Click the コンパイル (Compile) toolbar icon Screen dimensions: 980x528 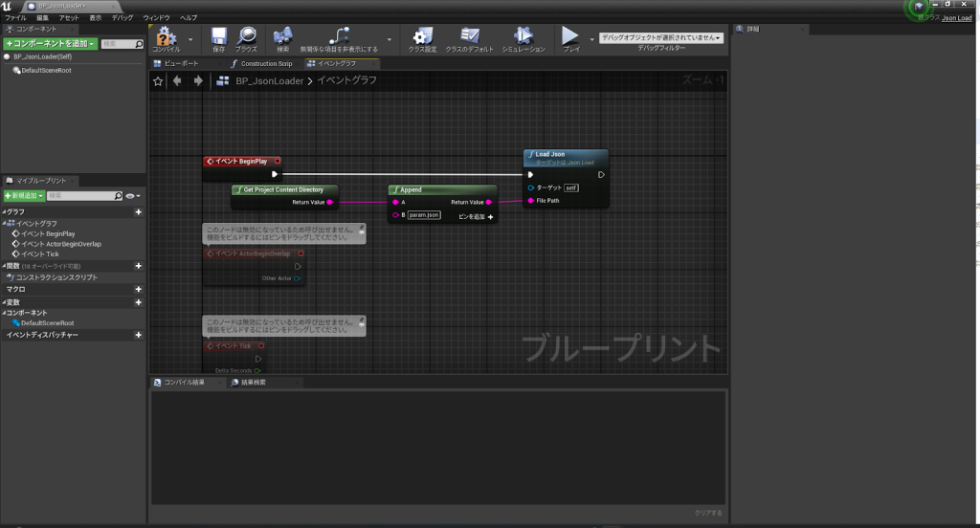[x=167, y=38]
